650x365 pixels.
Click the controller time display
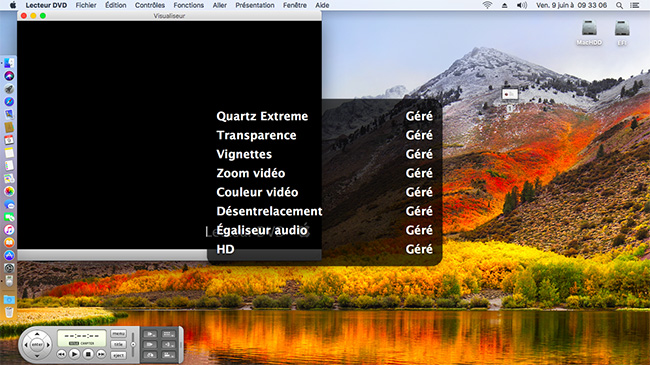coord(82,338)
